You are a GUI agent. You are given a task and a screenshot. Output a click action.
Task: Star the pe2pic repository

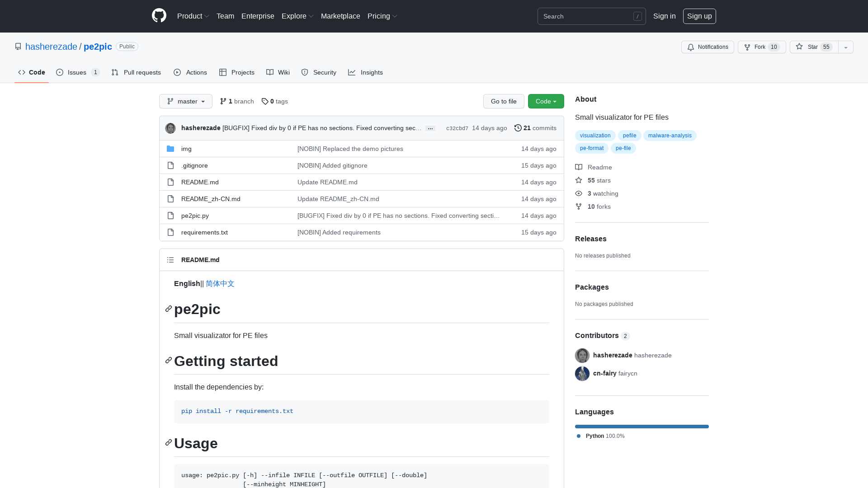[813, 47]
